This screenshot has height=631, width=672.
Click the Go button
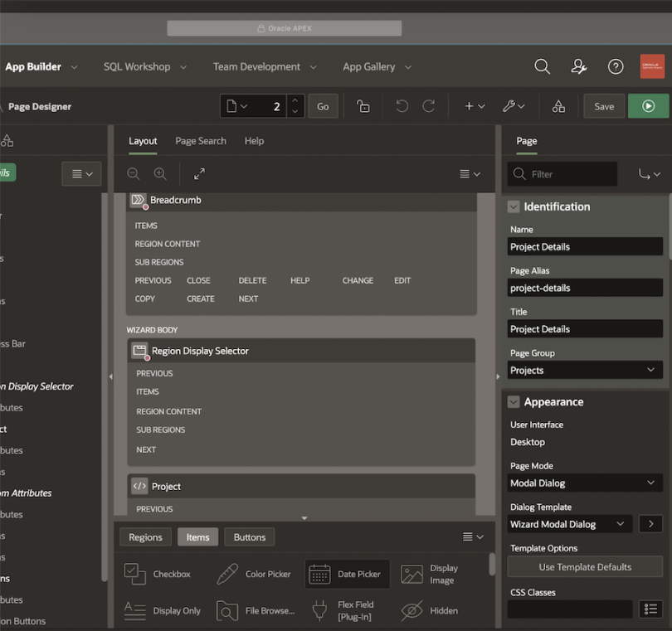(323, 106)
